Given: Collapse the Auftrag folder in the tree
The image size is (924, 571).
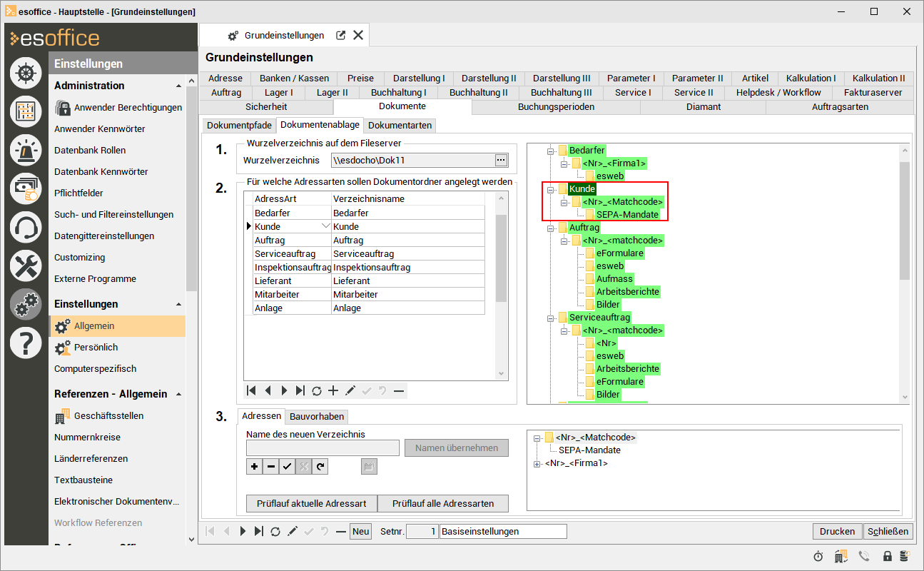Looking at the screenshot, I should (550, 228).
